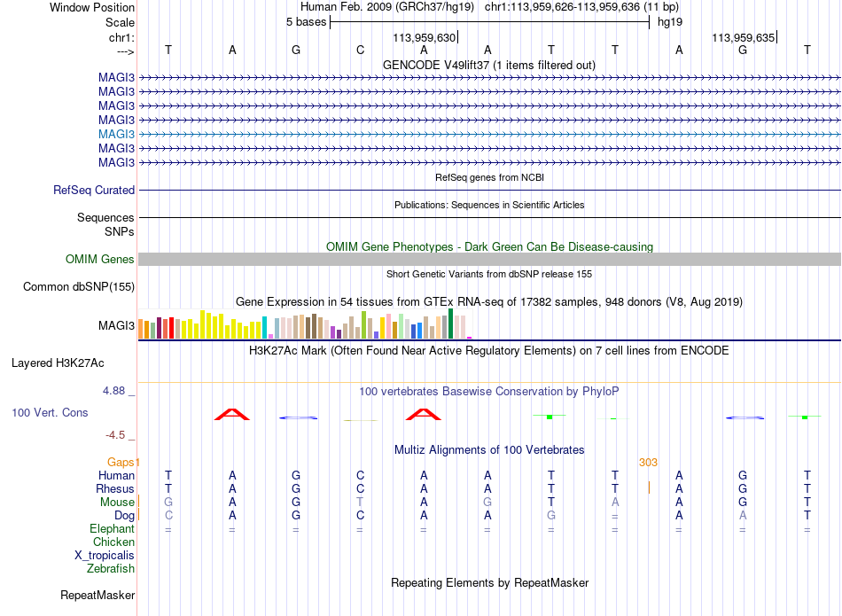Screen dimensions: 842x616
Task: Click the light gray G in the Dog row
Action: [x=551, y=516]
